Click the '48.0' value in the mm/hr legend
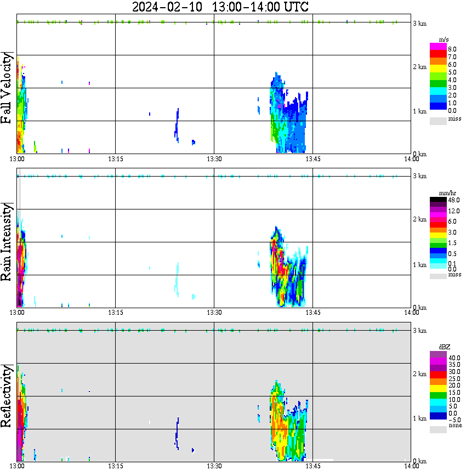Image resolution: width=466 pixels, height=476 pixels. click(454, 200)
